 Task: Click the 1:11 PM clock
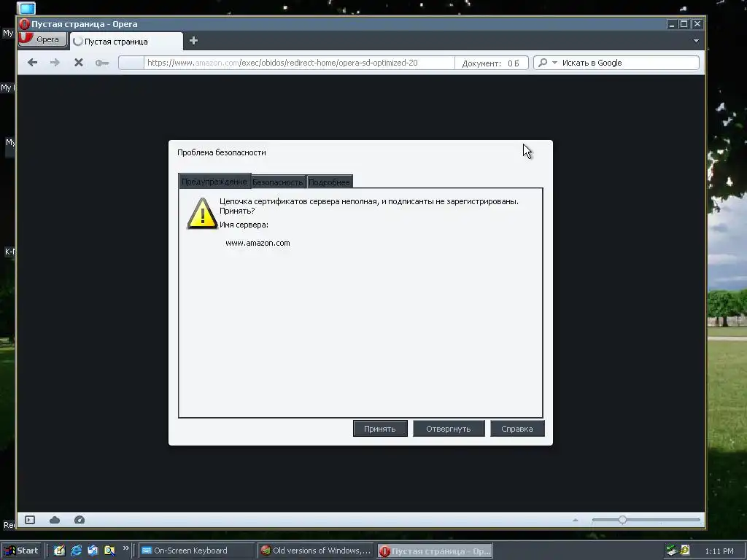click(x=719, y=551)
